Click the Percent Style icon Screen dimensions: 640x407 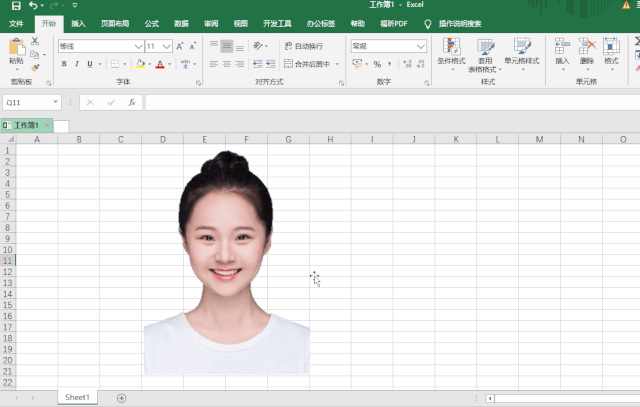pos(377,64)
